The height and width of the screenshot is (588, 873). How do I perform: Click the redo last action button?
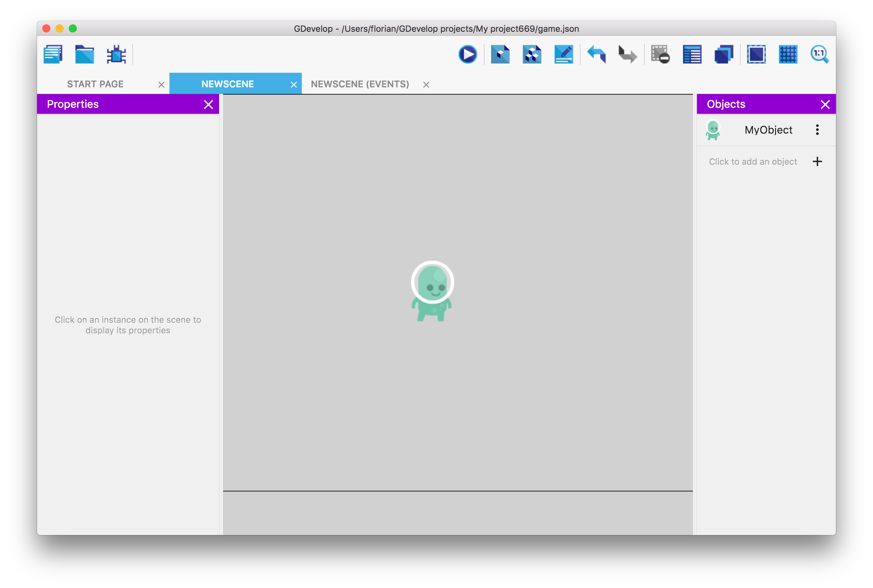coord(627,55)
